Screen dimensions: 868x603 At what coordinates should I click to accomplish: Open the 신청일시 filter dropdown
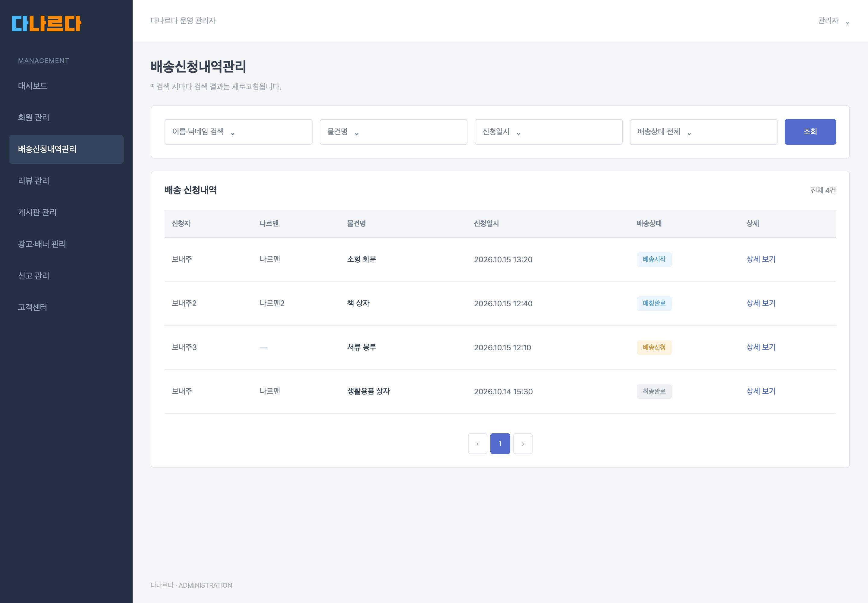click(x=549, y=132)
